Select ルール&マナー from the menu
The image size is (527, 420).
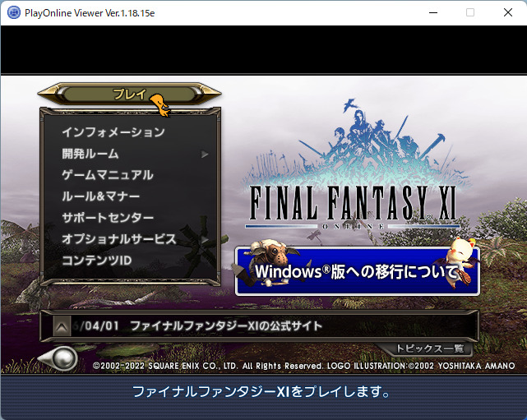tap(100, 196)
